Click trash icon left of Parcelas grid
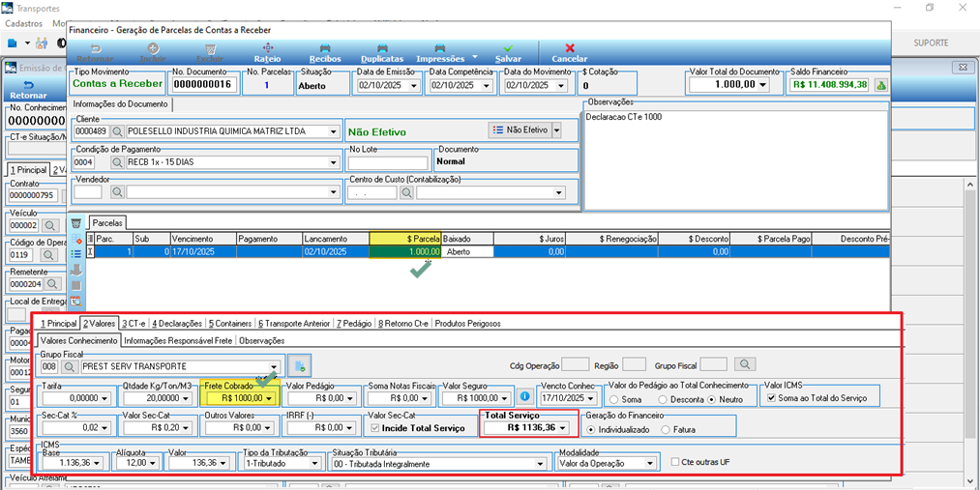Screen dimensions: 980x490 click(x=76, y=223)
